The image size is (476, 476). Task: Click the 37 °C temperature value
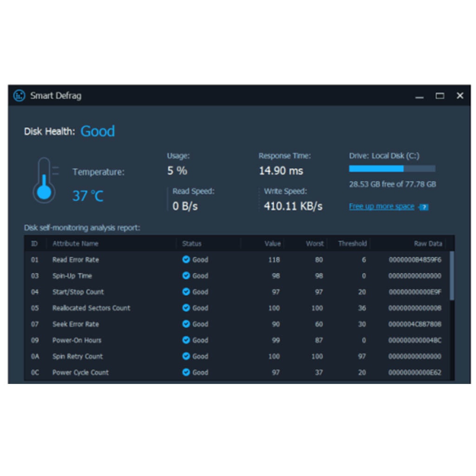click(88, 196)
